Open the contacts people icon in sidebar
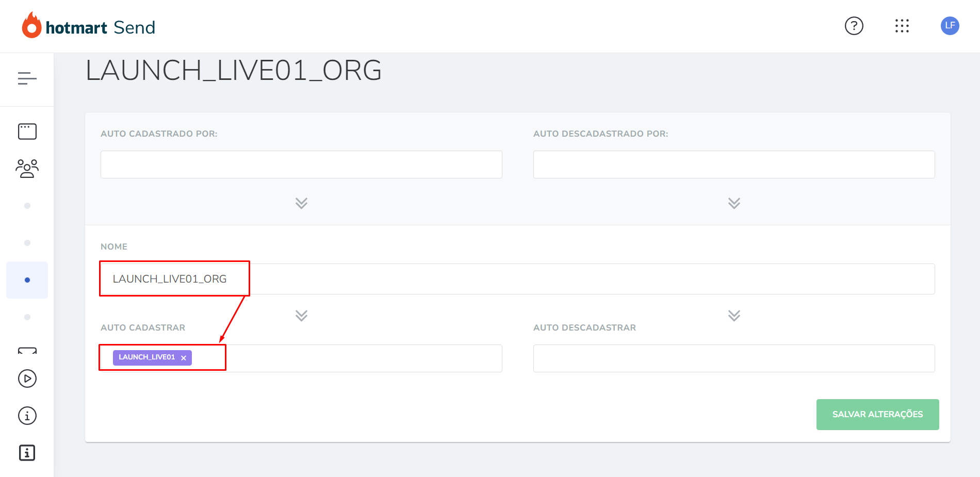Screen dimensions: 980x477 27,169
